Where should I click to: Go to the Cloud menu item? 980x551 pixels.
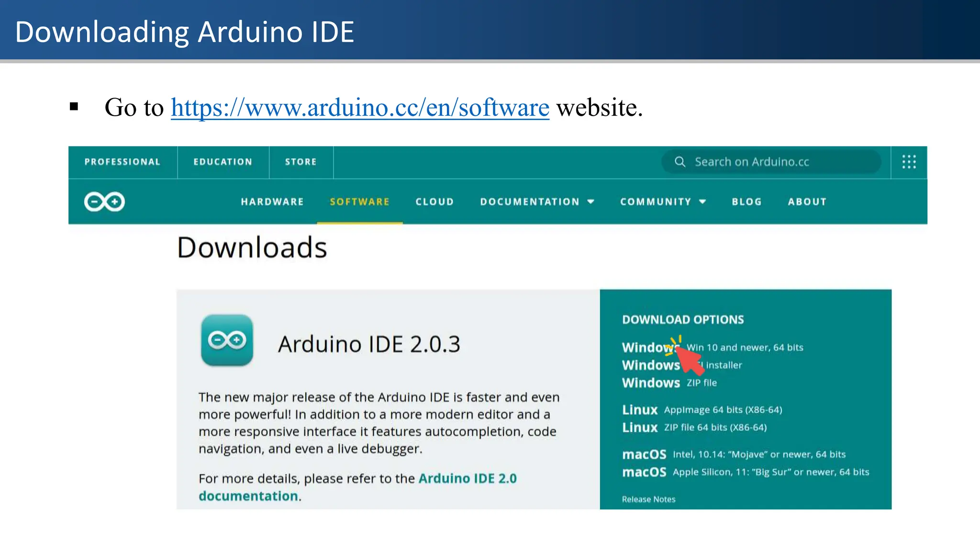click(x=434, y=202)
